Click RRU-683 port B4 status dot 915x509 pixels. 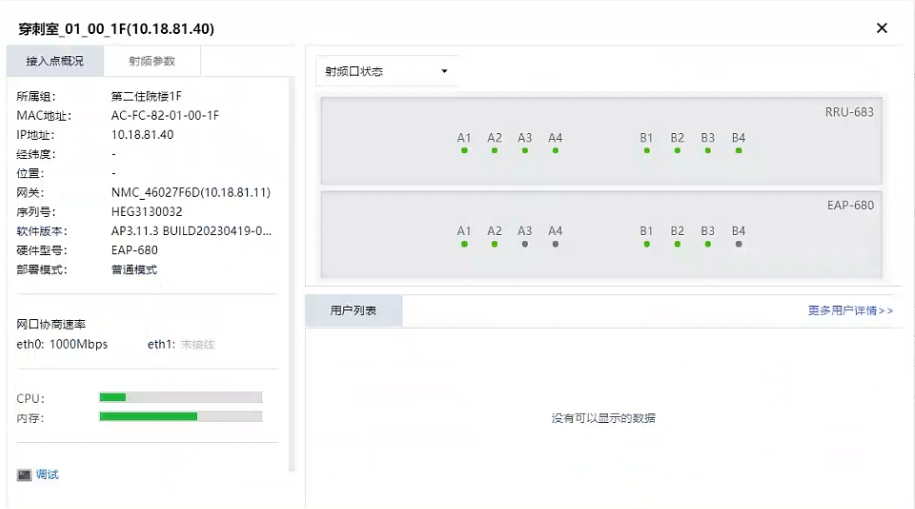click(x=739, y=151)
